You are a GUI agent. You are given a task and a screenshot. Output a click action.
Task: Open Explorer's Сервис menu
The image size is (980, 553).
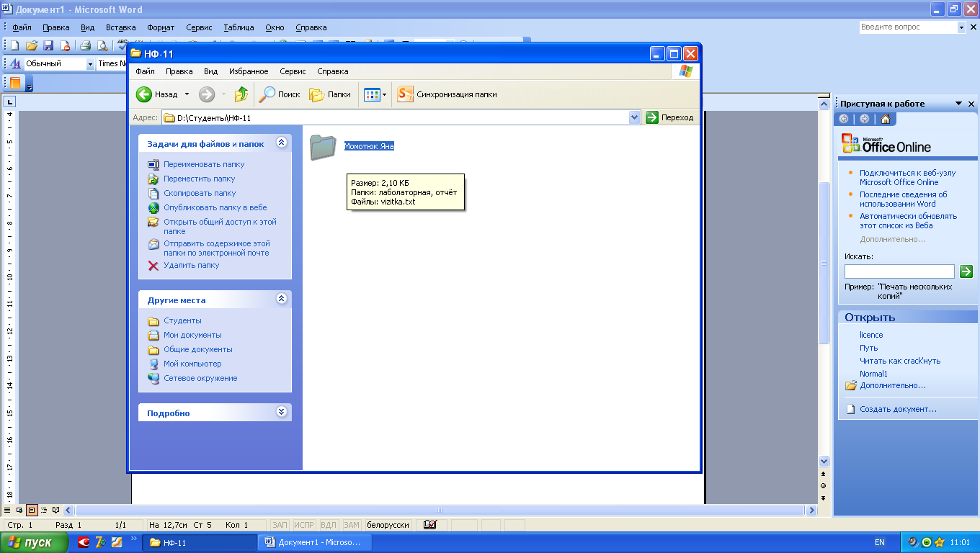[x=293, y=71]
